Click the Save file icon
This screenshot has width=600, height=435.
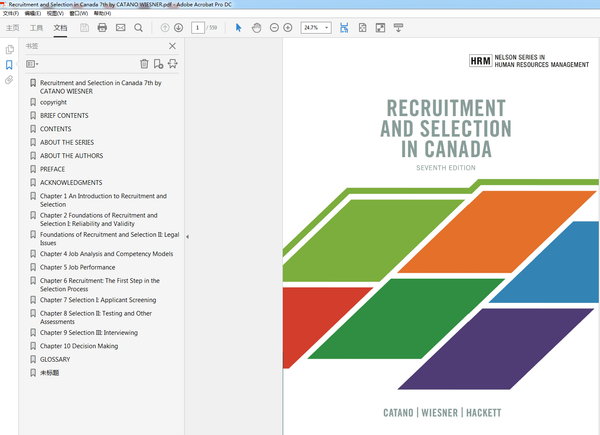click(84, 28)
